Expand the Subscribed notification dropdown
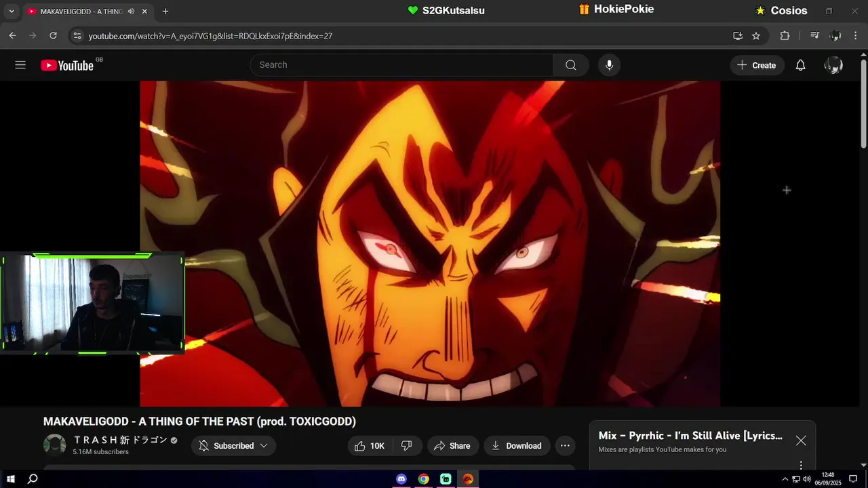Viewport: 868px width, 488px height. [233, 446]
